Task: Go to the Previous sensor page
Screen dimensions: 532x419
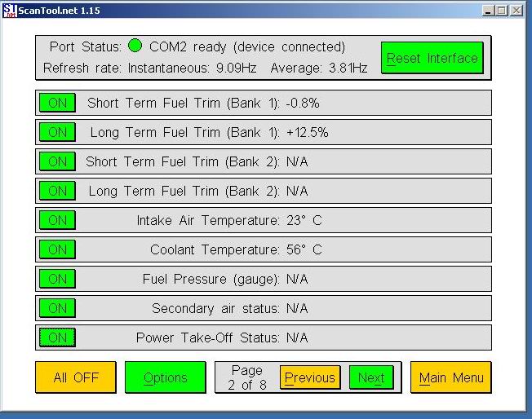Action: [309, 377]
